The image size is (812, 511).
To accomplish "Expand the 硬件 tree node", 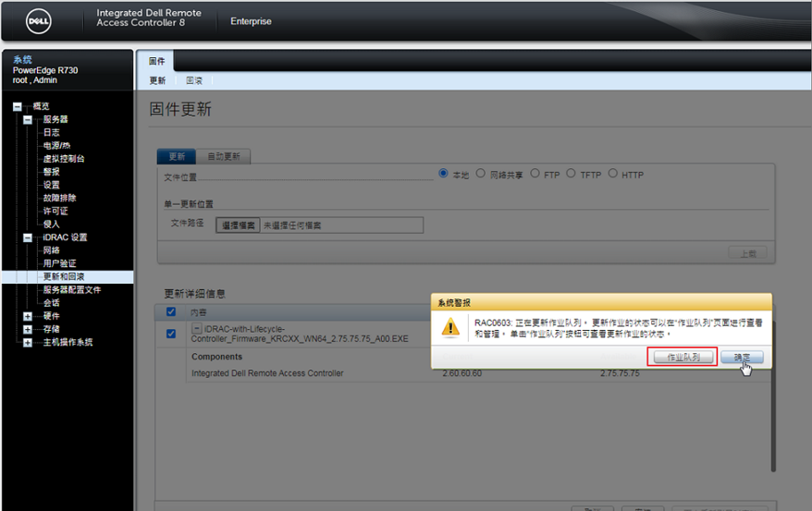I will (28, 317).
